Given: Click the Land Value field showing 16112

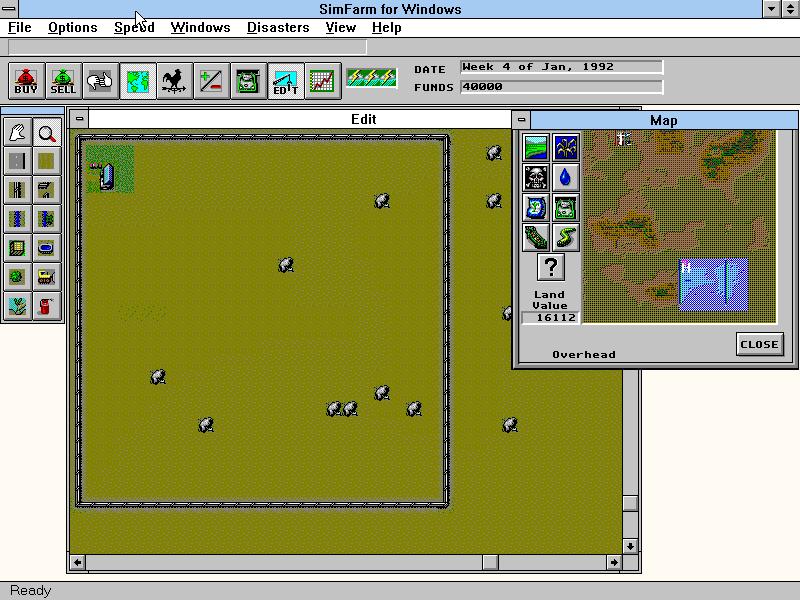Looking at the screenshot, I should click(551, 318).
